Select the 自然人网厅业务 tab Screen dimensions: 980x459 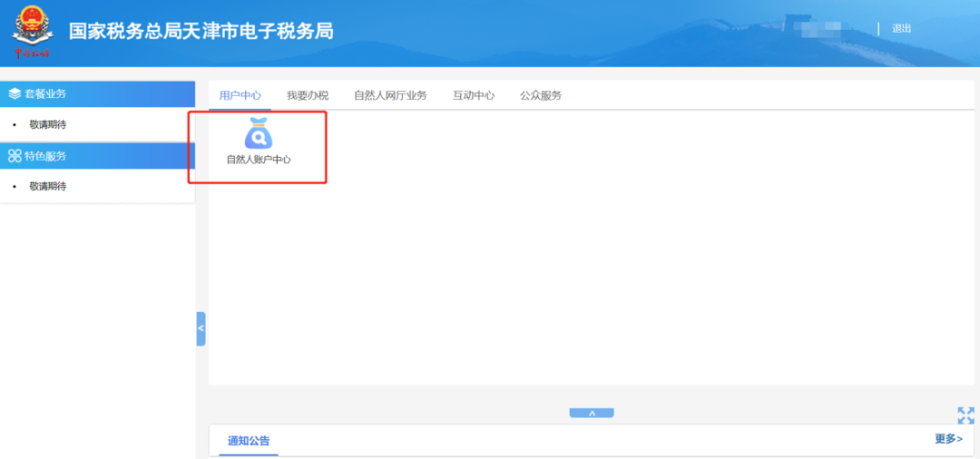pos(390,95)
